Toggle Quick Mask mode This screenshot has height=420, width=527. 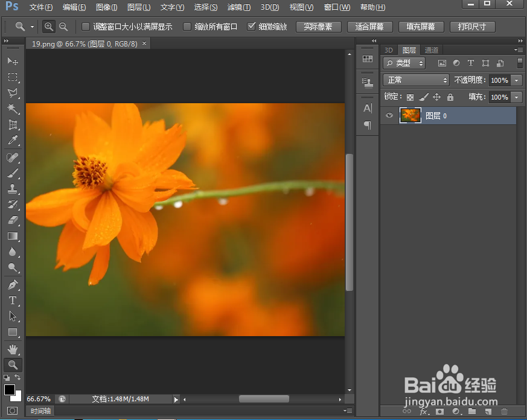(x=13, y=410)
